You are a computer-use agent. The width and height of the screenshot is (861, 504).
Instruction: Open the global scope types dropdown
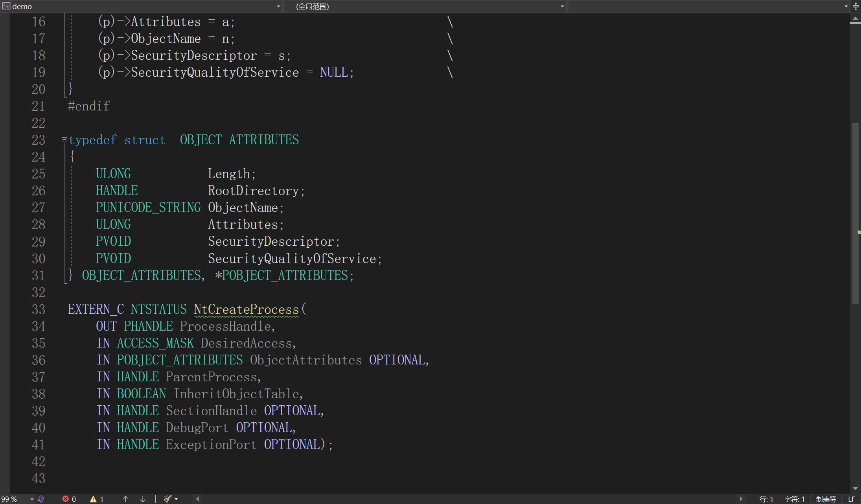[x=562, y=6]
